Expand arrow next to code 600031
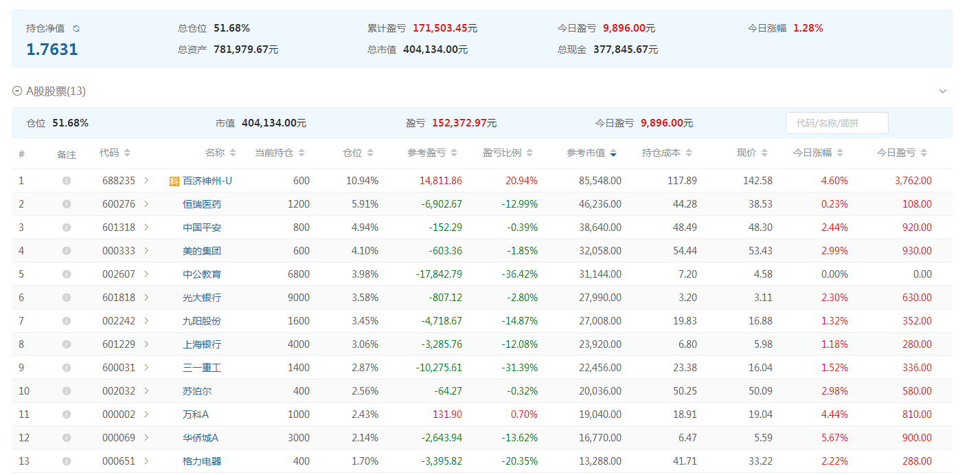 (146, 368)
